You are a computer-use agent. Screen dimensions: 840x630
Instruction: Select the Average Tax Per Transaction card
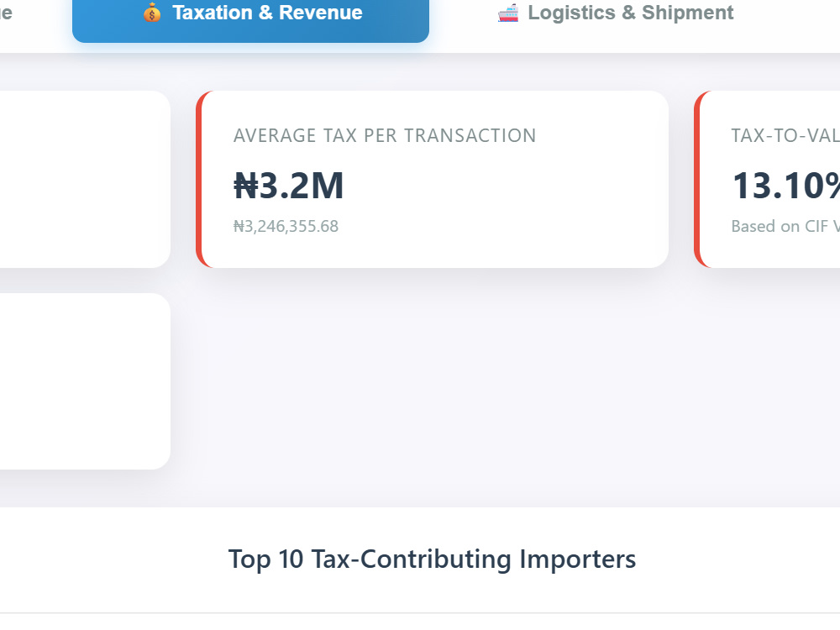tap(433, 179)
